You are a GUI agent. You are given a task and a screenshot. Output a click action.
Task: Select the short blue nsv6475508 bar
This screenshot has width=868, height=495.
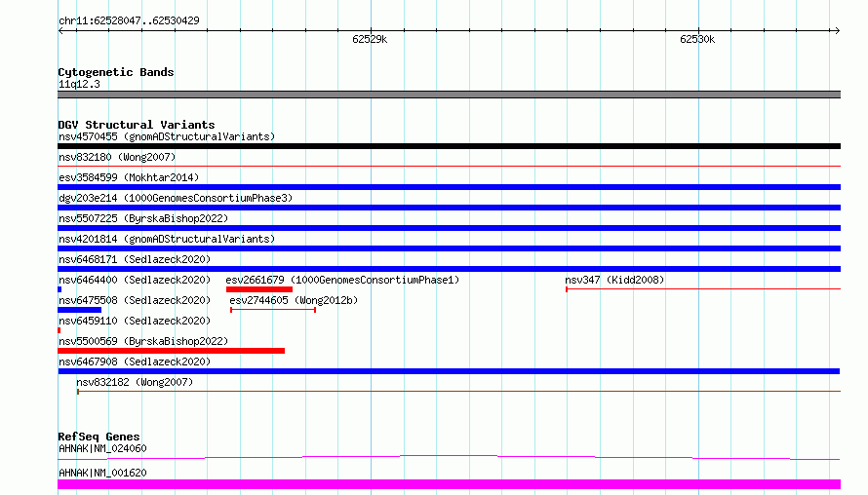[80, 310]
